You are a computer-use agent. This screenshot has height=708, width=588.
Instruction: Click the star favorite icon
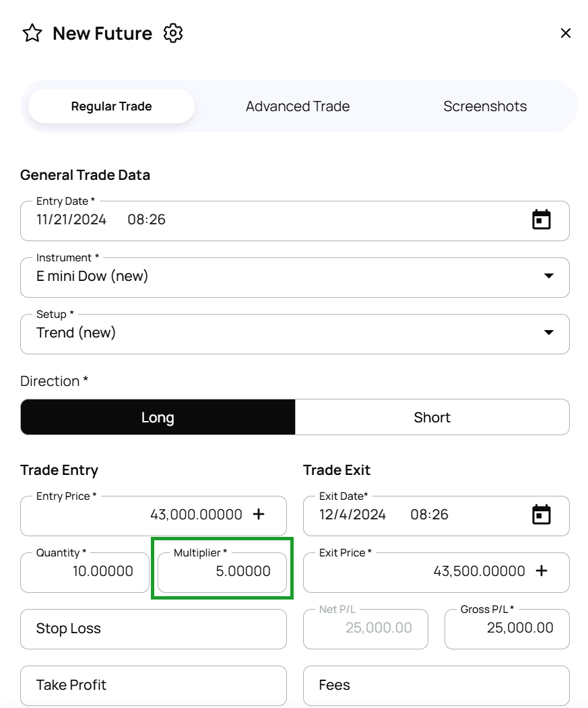(32, 34)
